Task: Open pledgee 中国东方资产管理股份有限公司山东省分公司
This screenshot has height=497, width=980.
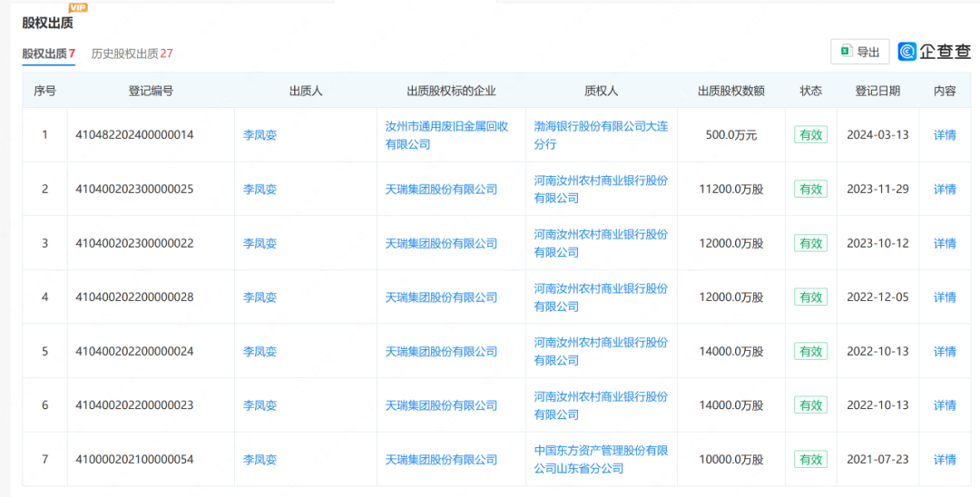Action: pos(601,460)
